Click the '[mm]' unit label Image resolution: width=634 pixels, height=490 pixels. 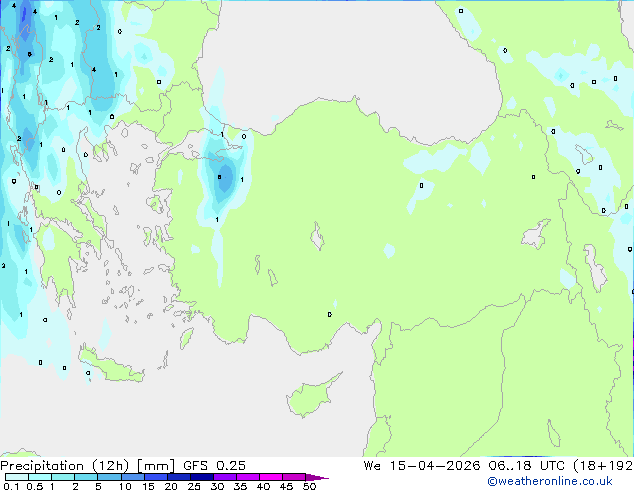pyautogui.click(x=156, y=466)
